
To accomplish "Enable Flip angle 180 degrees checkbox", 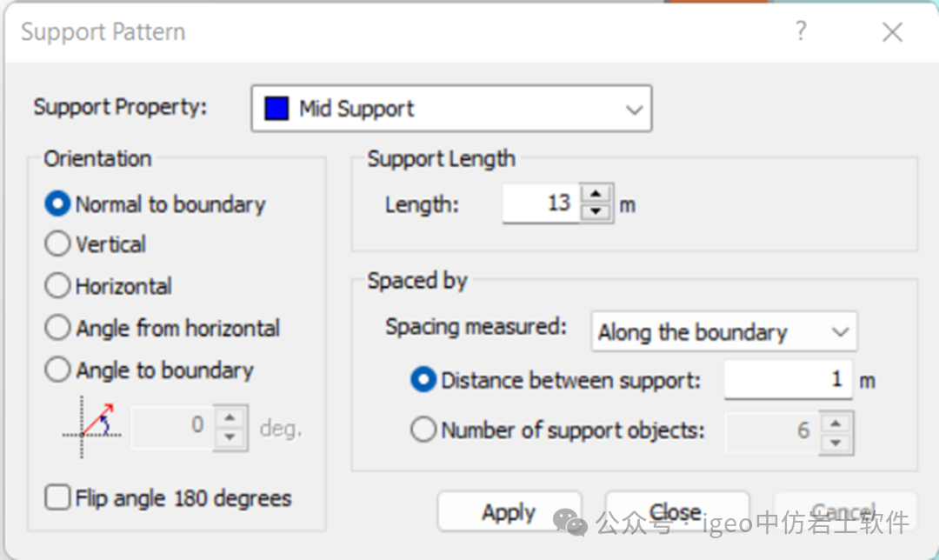I will click(x=58, y=498).
